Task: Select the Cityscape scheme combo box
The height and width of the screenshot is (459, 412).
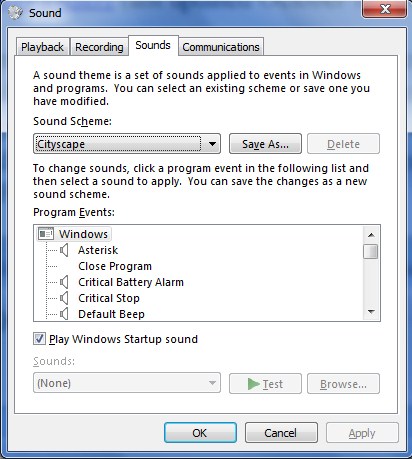Action: coord(127,144)
